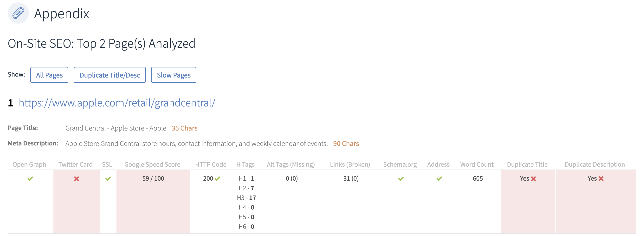This screenshot has height=236, width=644.
Task: Click the Address green checkmark
Action: tap(439, 179)
